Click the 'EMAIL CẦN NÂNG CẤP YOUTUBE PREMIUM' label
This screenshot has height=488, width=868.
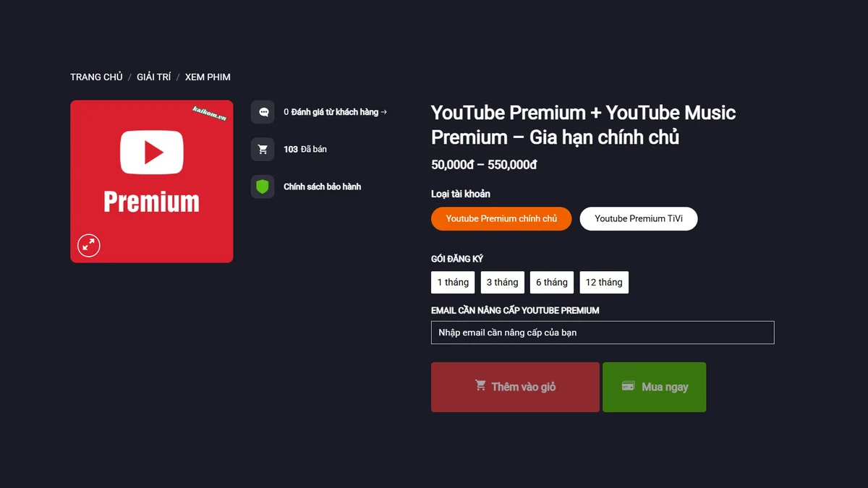515,310
